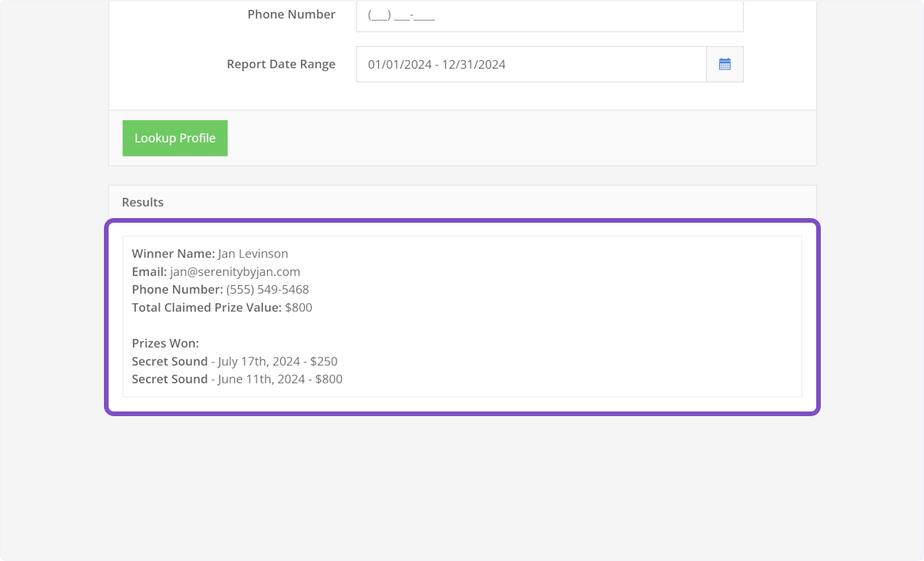Image resolution: width=924 pixels, height=561 pixels.
Task: Click the email jan@serenitybyjan.com
Action: pos(235,271)
